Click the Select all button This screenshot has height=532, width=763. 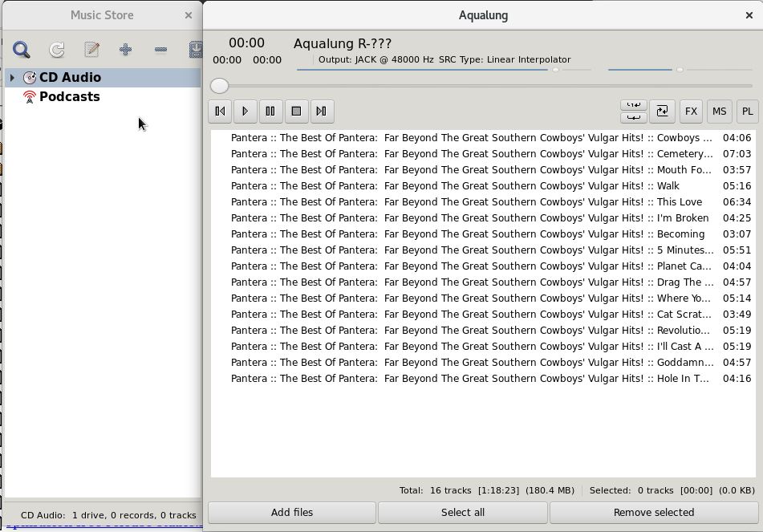463,513
